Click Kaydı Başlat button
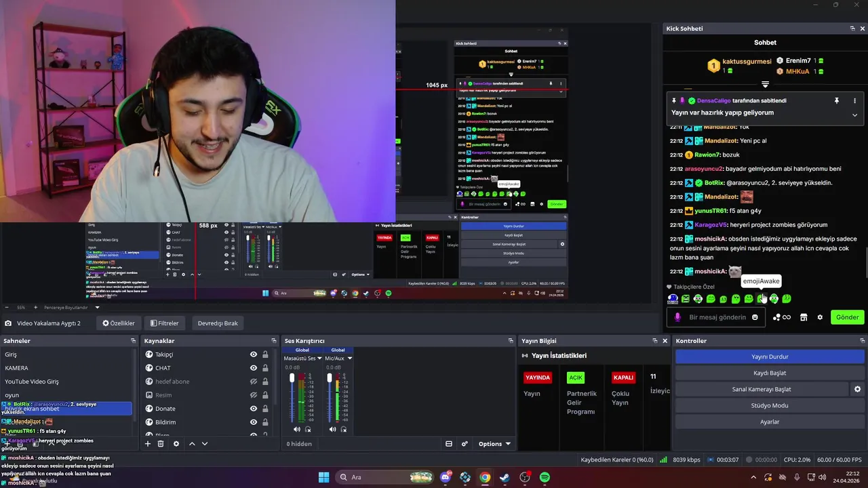The height and width of the screenshot is (488, 868). pos(770,373)
